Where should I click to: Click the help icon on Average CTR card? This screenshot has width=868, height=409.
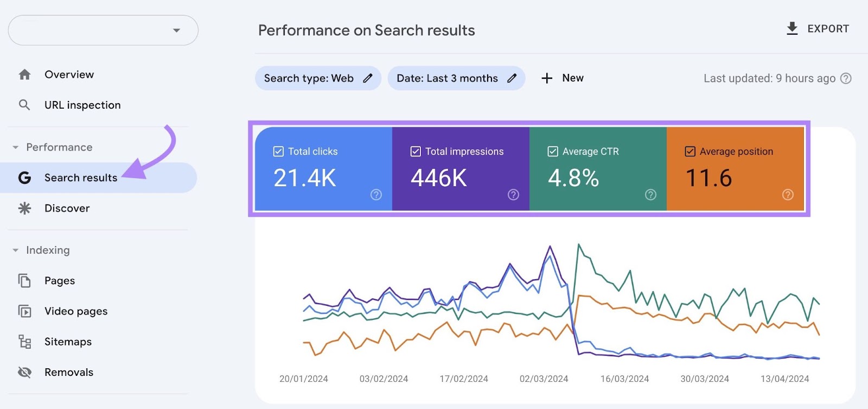(x=650, y=194)
